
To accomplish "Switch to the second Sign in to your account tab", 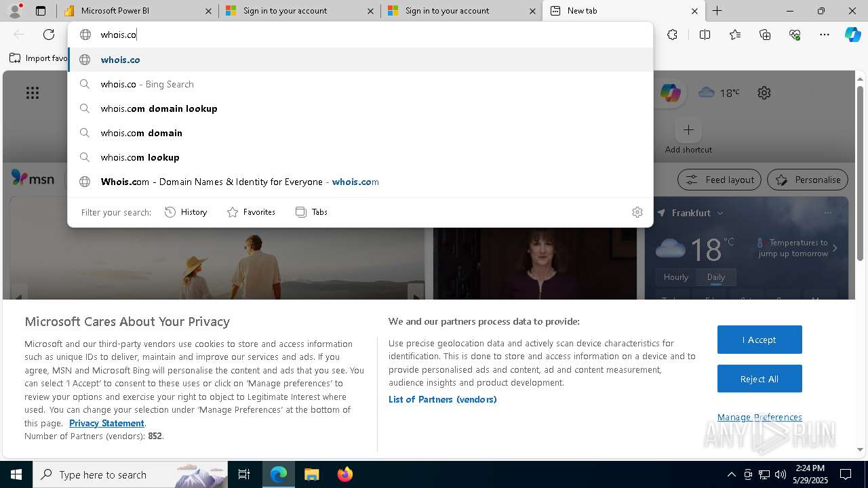I will (461, 11).
